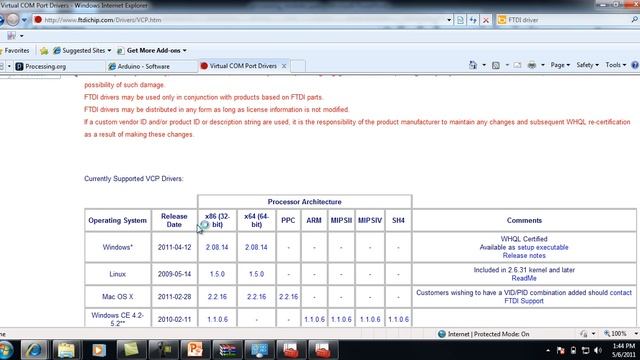Screen dimensions: 640x360
Task: Open the Tools menu
Action: pyautogui.click(x=616, y=65)
